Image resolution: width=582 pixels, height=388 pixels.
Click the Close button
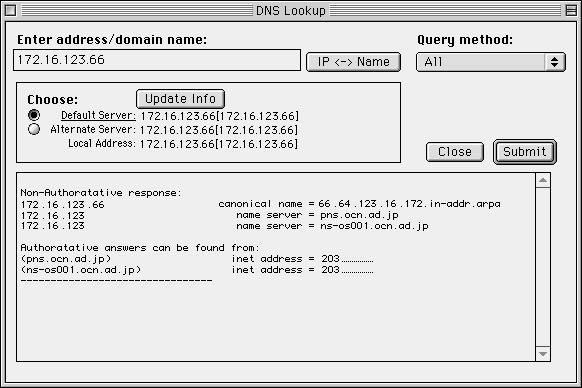coord(455,152)
